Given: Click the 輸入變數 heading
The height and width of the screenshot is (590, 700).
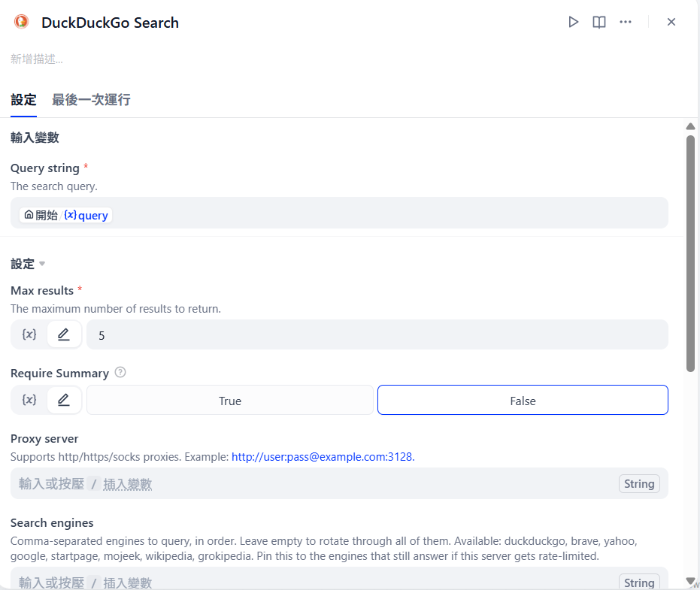Looking at the screenshot, I should point(35,138).
